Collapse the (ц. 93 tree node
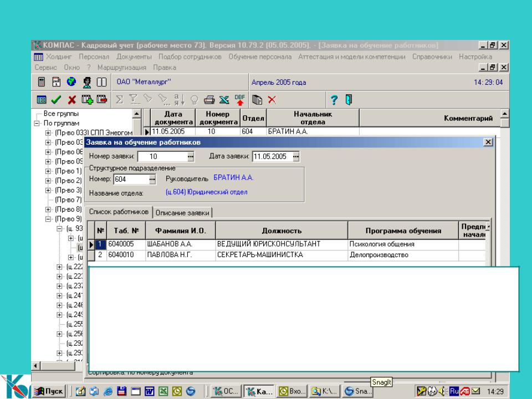The image size is (532, 399). [59, 228]
